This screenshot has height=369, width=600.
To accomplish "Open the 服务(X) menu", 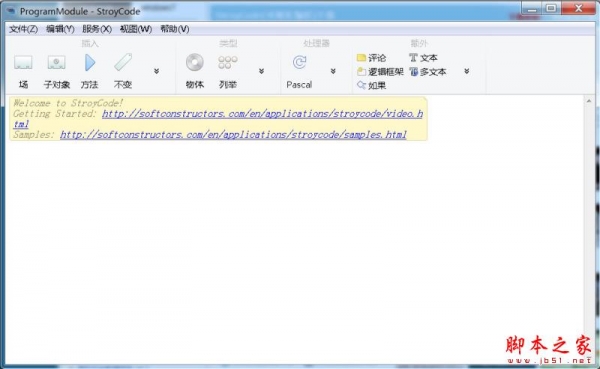I will point(97,29).
